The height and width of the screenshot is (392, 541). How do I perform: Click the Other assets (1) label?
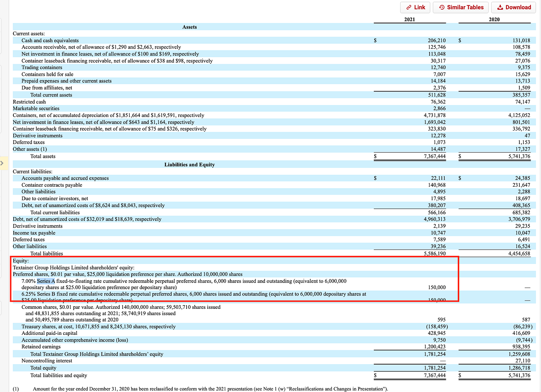[30, 149]
